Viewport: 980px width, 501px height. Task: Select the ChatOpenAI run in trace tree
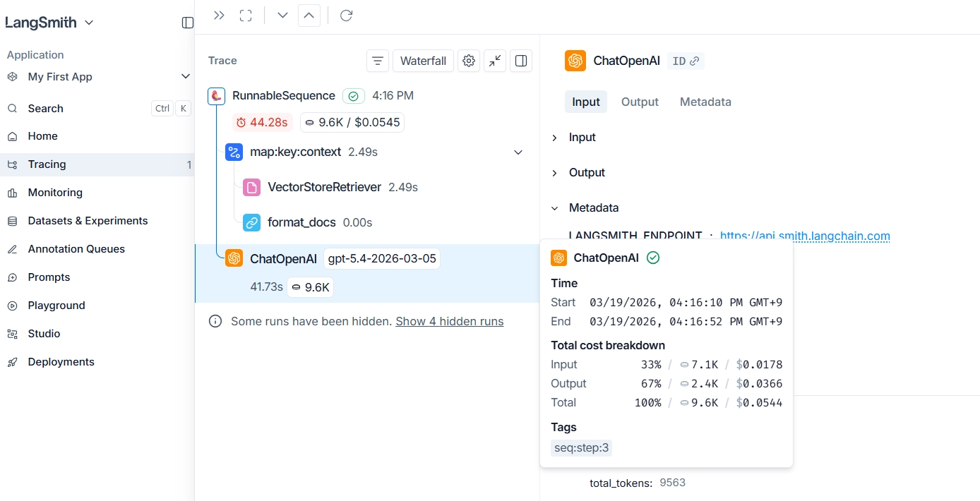283,259
